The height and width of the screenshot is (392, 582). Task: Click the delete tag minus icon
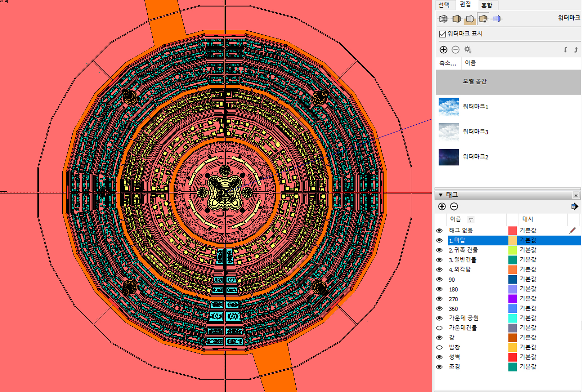(x=454, y=206)
